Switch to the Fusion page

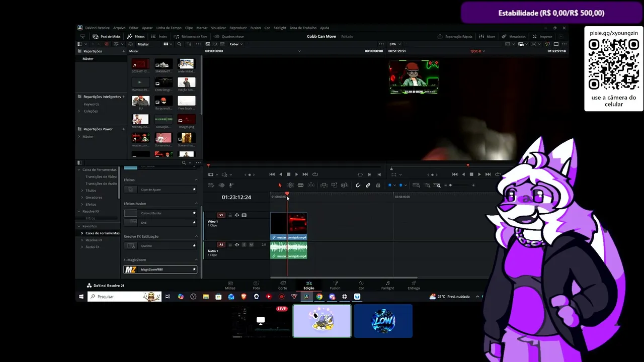[335, 285]
